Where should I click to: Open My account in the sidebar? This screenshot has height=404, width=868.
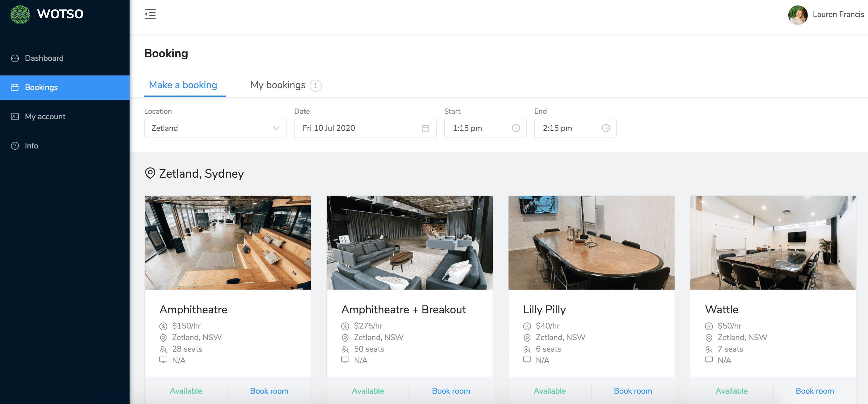tap(65, 117)
